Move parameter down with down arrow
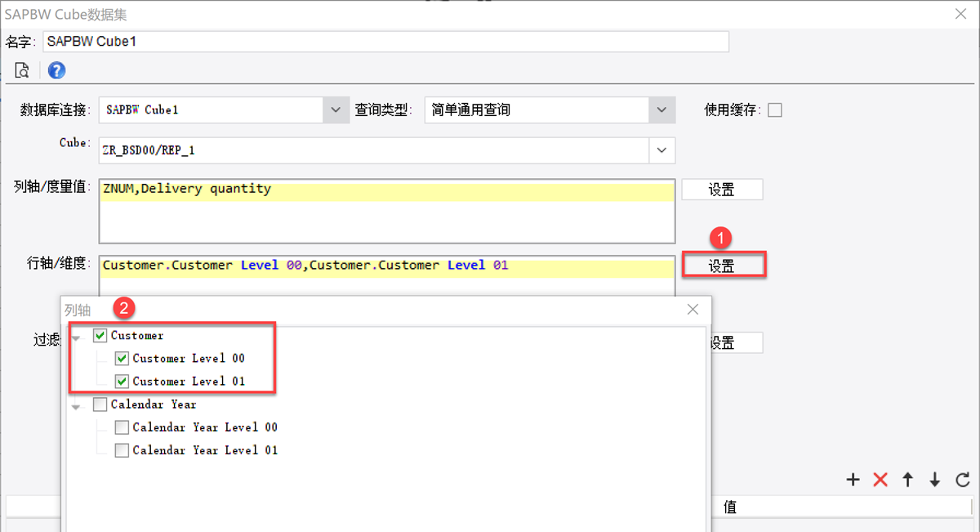This screenshot has height=532, width=980. tap(935, 480)
